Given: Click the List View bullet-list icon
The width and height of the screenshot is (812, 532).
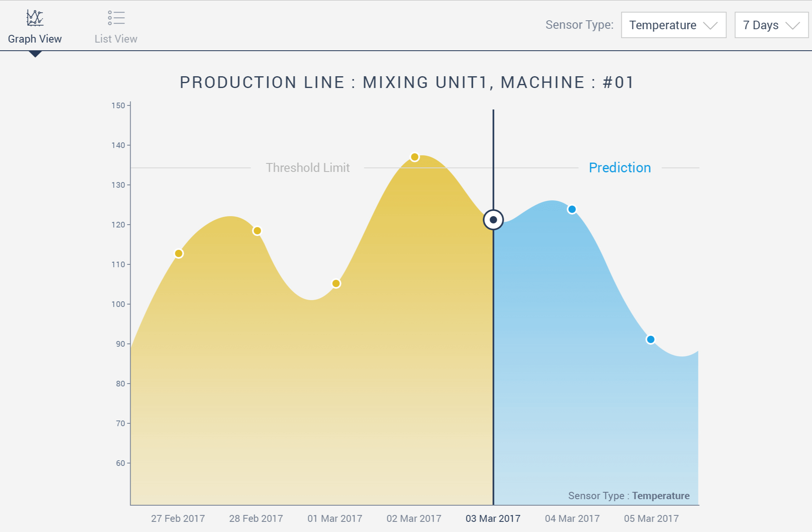Looking at the screenshot, I should [x=116, y=18].
